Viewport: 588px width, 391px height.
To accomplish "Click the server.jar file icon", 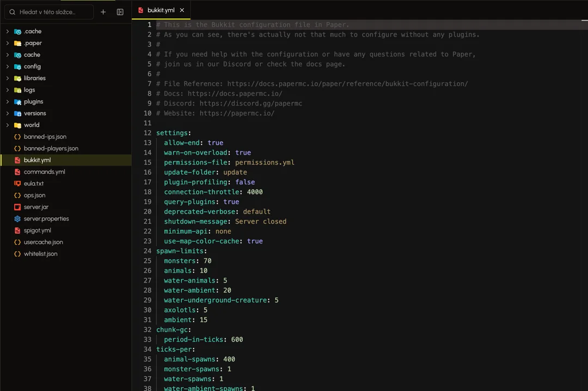I will [17, 207].
